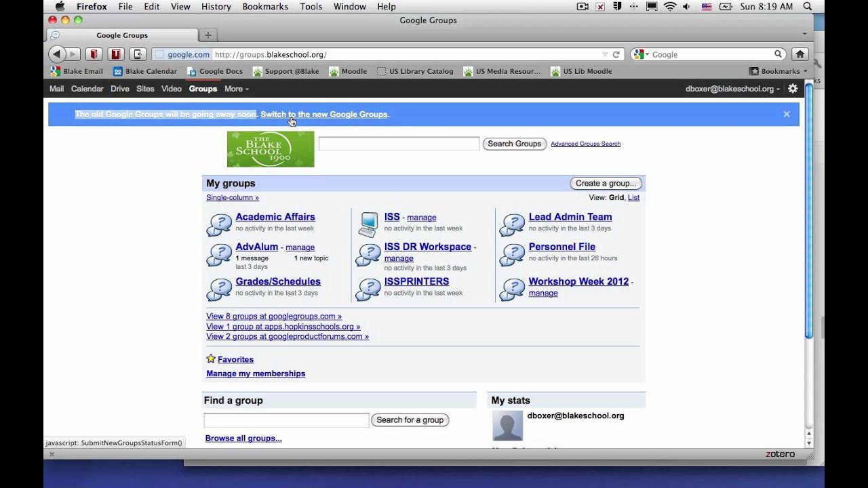Click the ISSPRINTERS group icon
Image resolution: width=868 pixels, height=488 pixels.
368,289
